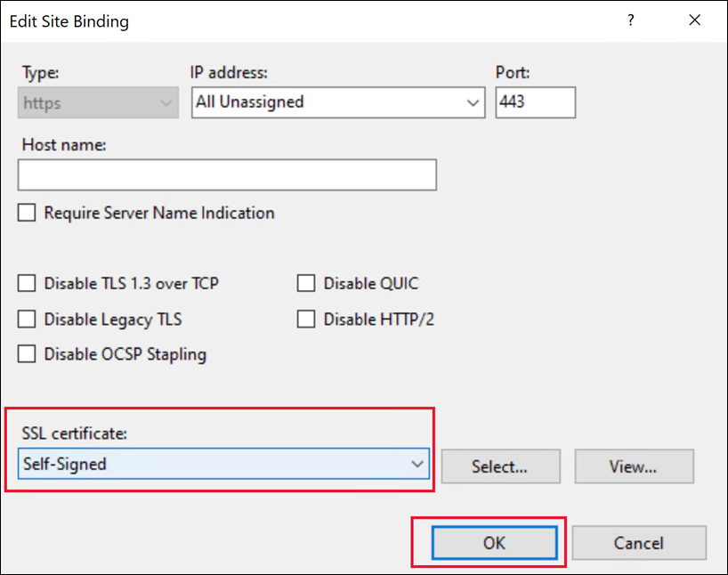This screenshot has height=575, width=728.
Task: Click the All Unassigned combo box
Action: (329, 102)
